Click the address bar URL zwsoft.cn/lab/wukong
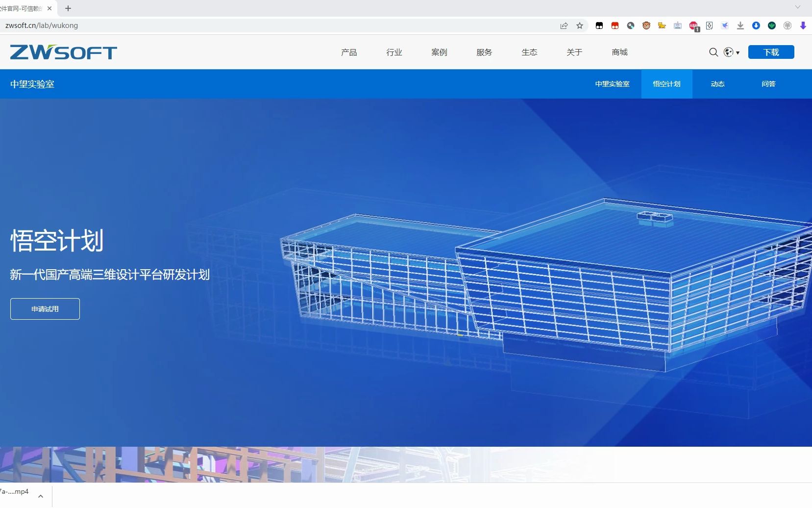The image size is (812, 508). 42,25
